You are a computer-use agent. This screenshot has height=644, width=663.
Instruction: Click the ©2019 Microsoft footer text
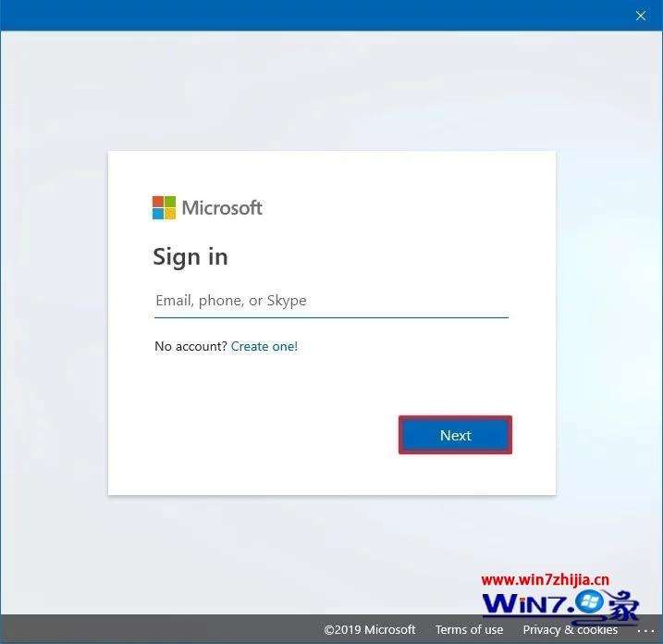click(370, 629)
